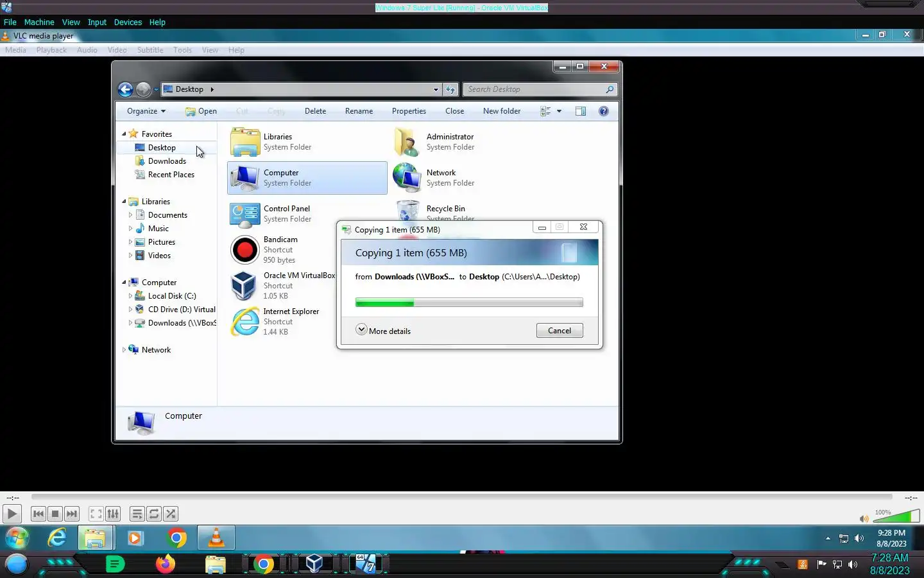Open Windows Media Player taskbar icon
Image resolution: width=924 pixels, height=578 pixels.
[x=135, y=538]
